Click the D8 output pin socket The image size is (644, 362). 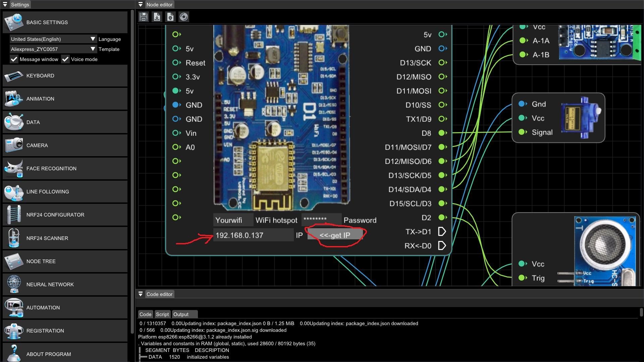click(442, 133)
